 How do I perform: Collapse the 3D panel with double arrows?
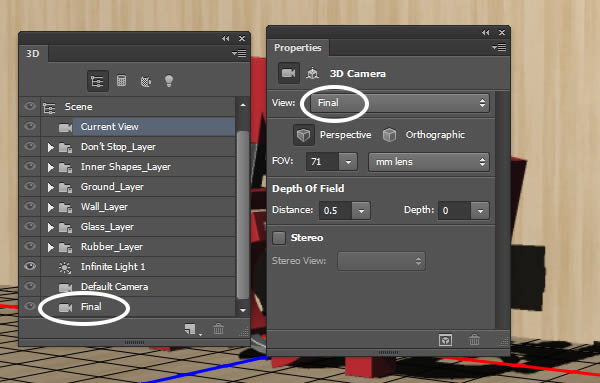pyautogui.click(x=226, y=38)
